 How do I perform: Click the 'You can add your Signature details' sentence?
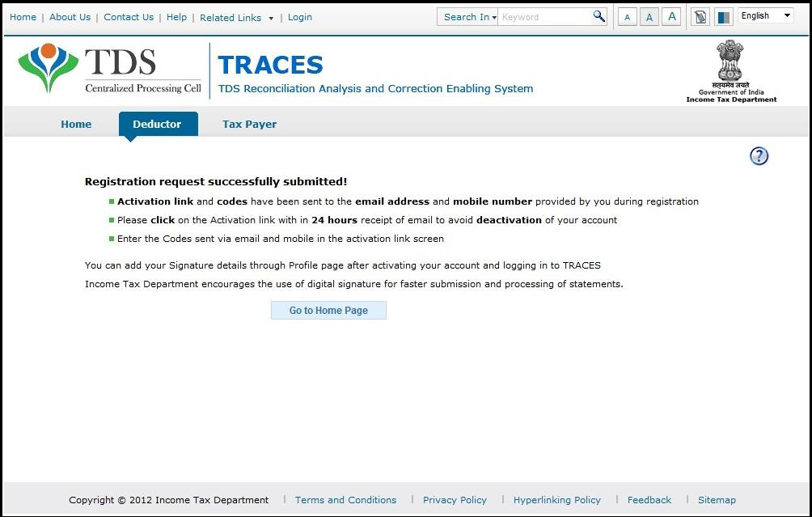342,265
